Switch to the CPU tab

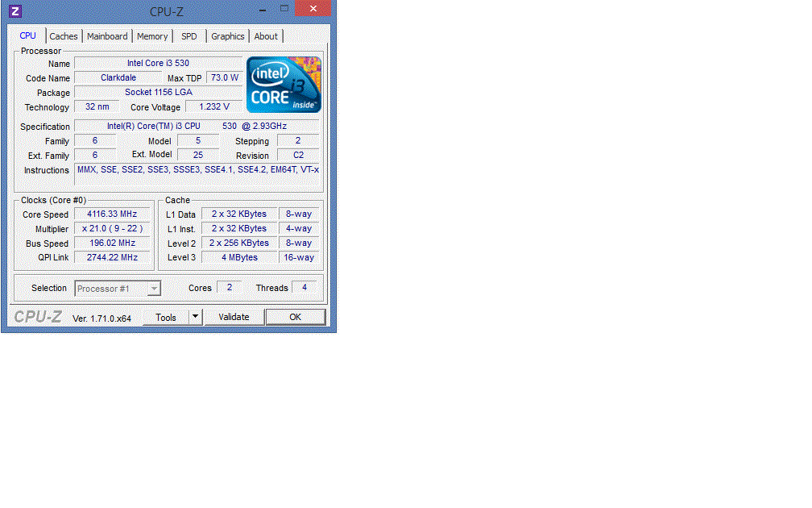28,35
